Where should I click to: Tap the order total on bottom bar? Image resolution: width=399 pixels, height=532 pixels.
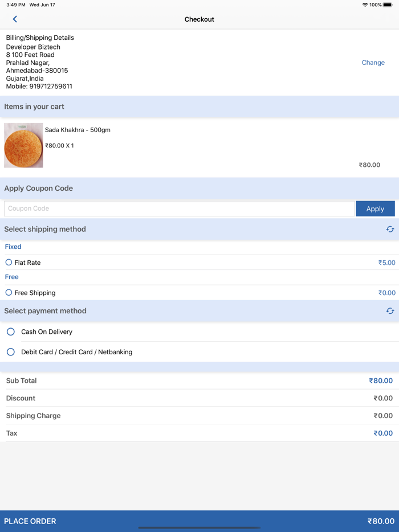(381, 521)
